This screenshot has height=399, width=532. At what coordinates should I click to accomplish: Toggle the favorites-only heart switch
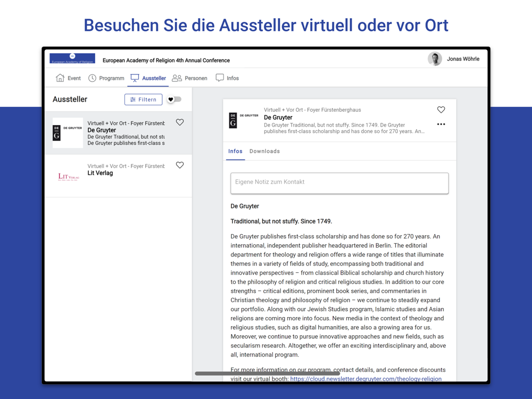[x=174, y=99]
